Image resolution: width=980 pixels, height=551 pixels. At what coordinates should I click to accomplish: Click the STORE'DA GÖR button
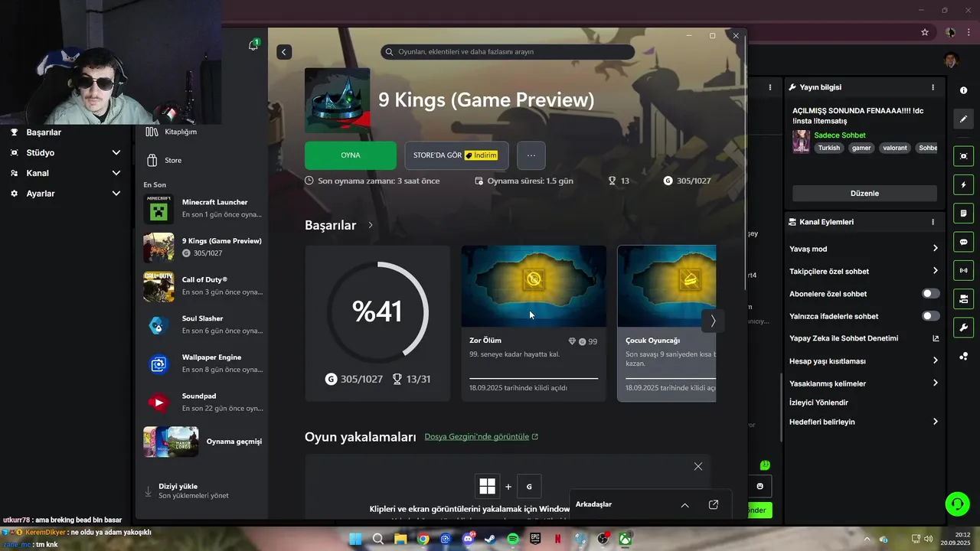(x=456, y=155)
